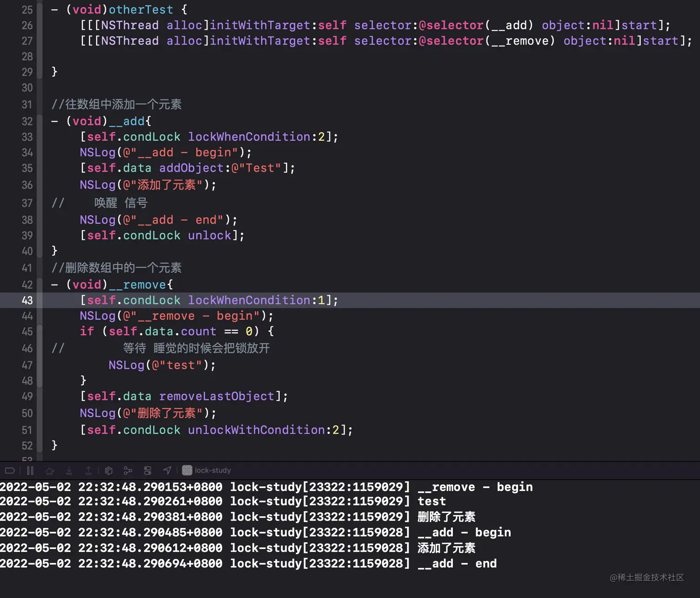
Task: Click the console log line '删除了元素'
Action: tap(238, 517)
